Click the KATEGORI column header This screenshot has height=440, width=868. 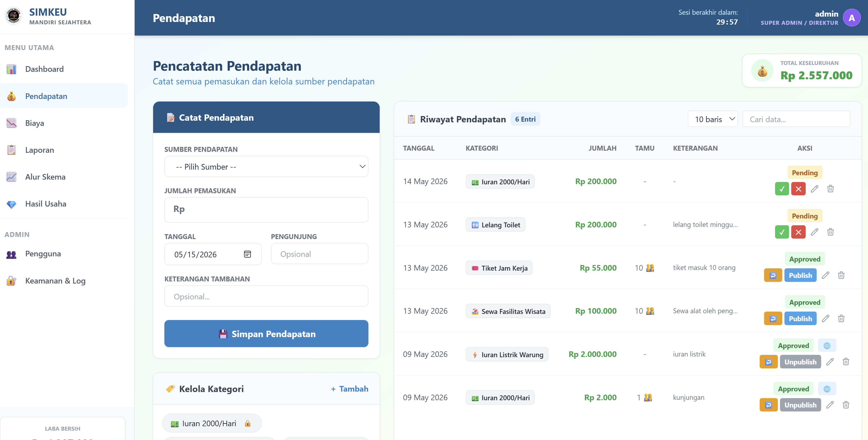[x=482, y=148]
